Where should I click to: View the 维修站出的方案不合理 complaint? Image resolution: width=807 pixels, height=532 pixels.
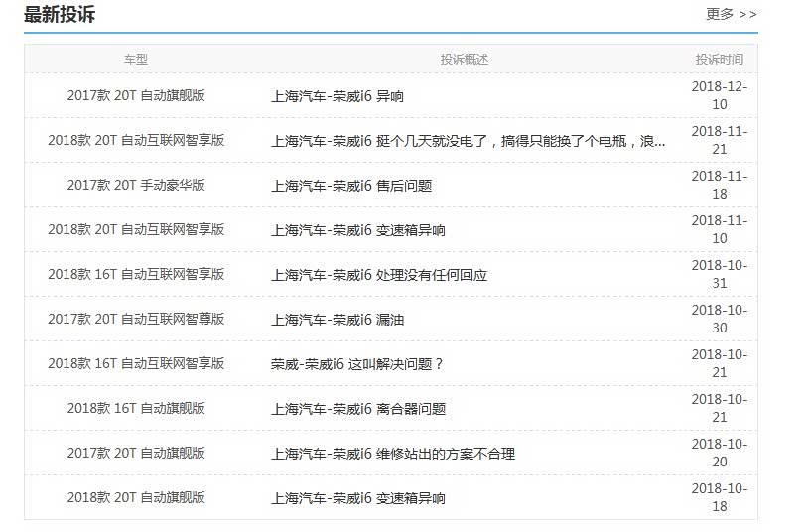pyautogui.click(x=392, y=454)
